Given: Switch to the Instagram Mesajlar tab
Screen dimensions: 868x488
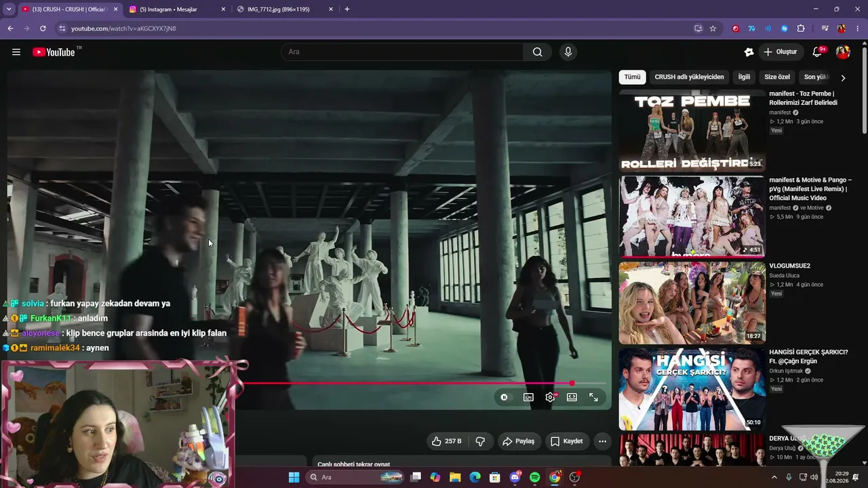Looking at the screenshot, I should tap(176, 9).
